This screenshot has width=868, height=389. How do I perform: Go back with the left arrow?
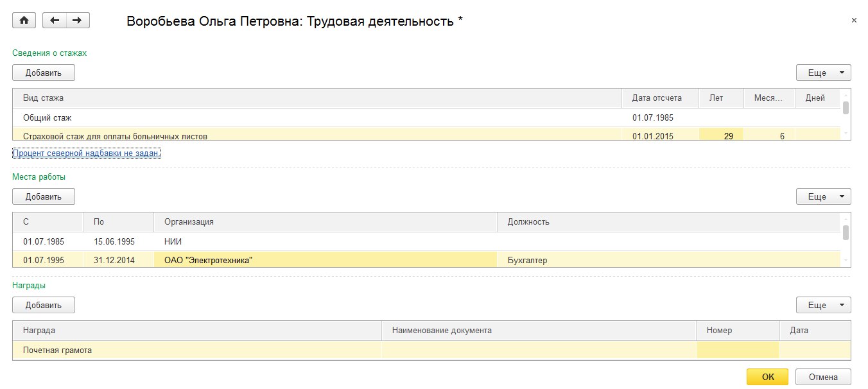tap(55, 21)
